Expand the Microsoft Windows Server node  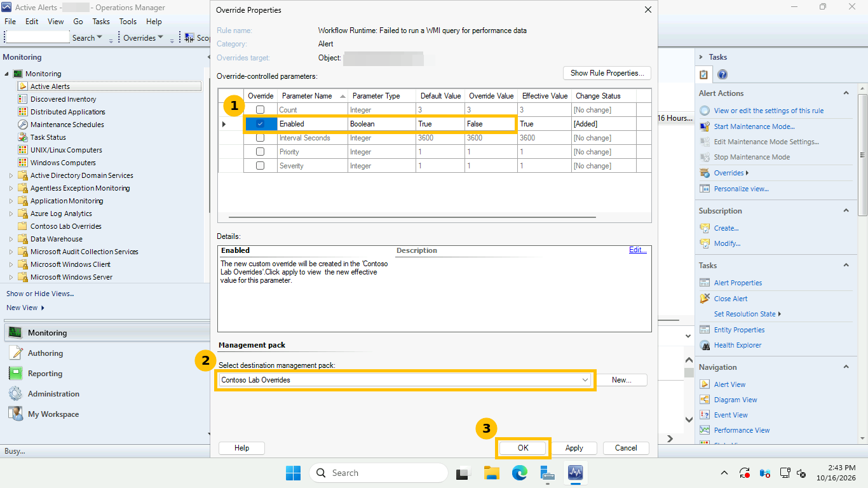(x=11, y=277)
